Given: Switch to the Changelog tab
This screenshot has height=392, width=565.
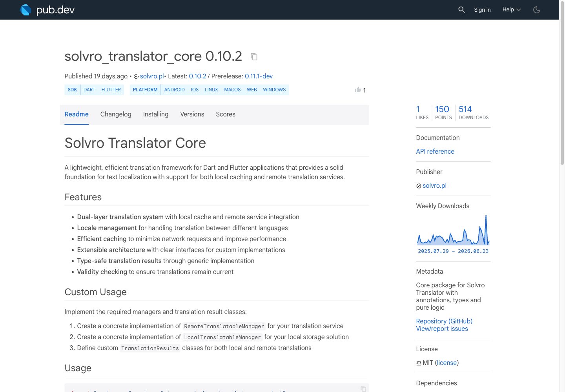Looking at the screenshot, I should click(x=116, y=114).
